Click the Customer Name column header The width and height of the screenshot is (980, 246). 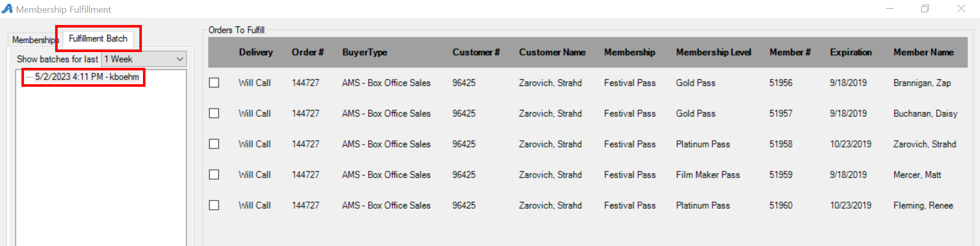(552, 52)
